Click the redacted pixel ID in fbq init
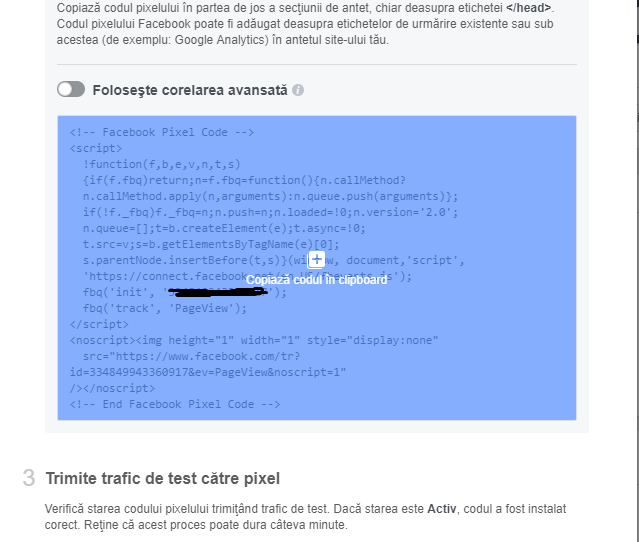Image resolution: width=639 pixels, height=542 pixels. [x=213, y=293]
